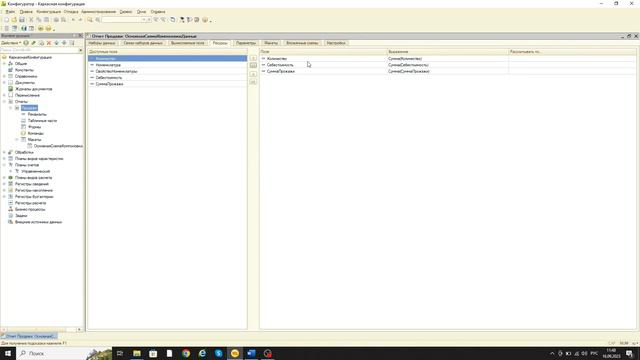Open Google Chrome from the taskbar

tap(186, 353)
